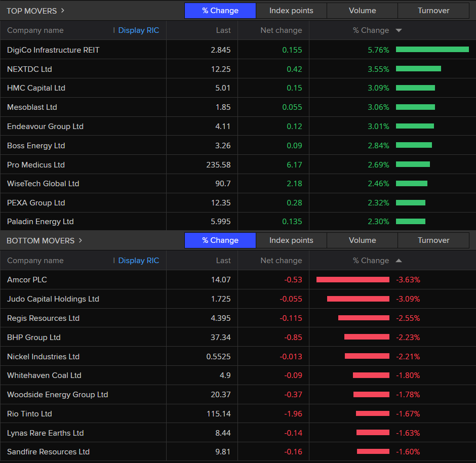Click the green bar for NEXTDC Ltd
Viewport: 476px width, 463px height.
click(x=419, y=69)
